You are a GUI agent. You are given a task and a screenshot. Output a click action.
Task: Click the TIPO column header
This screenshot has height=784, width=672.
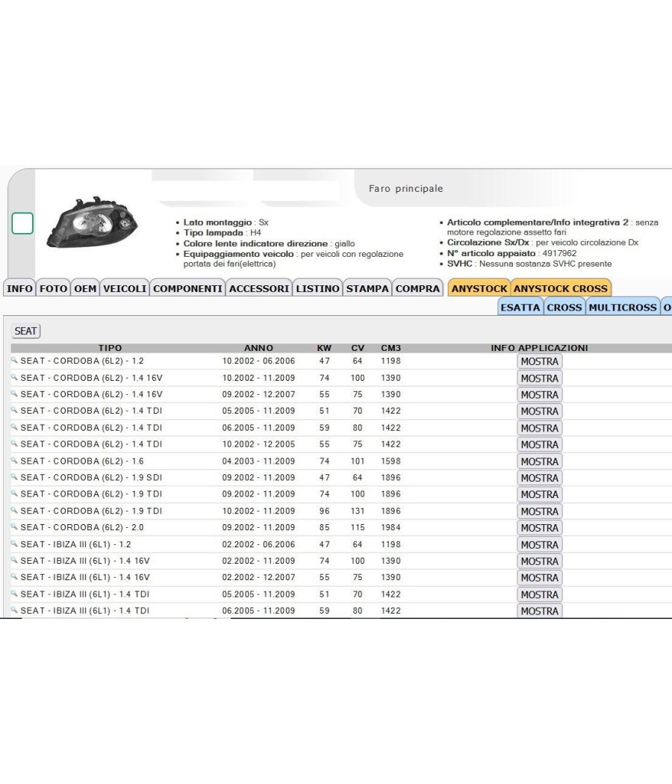coord(110,348)
